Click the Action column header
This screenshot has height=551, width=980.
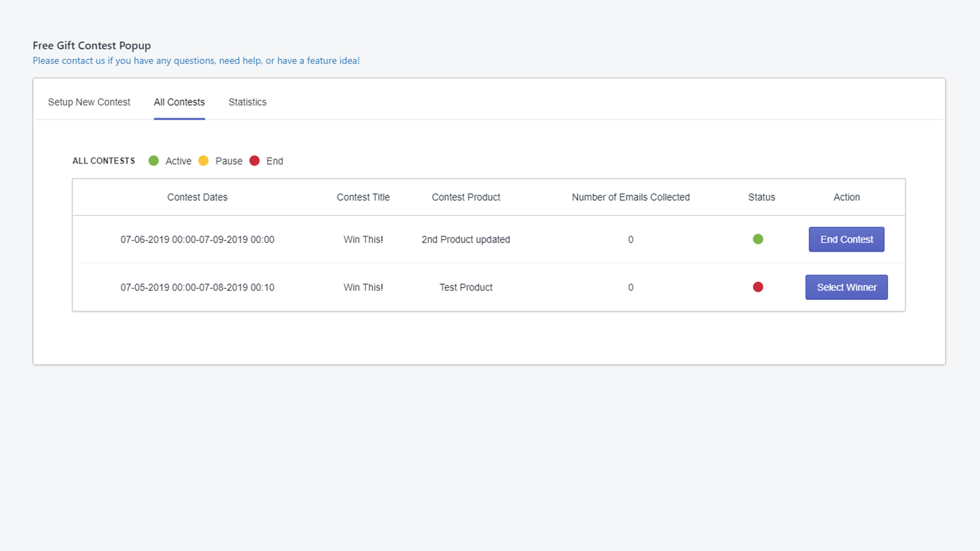[846, 197]
